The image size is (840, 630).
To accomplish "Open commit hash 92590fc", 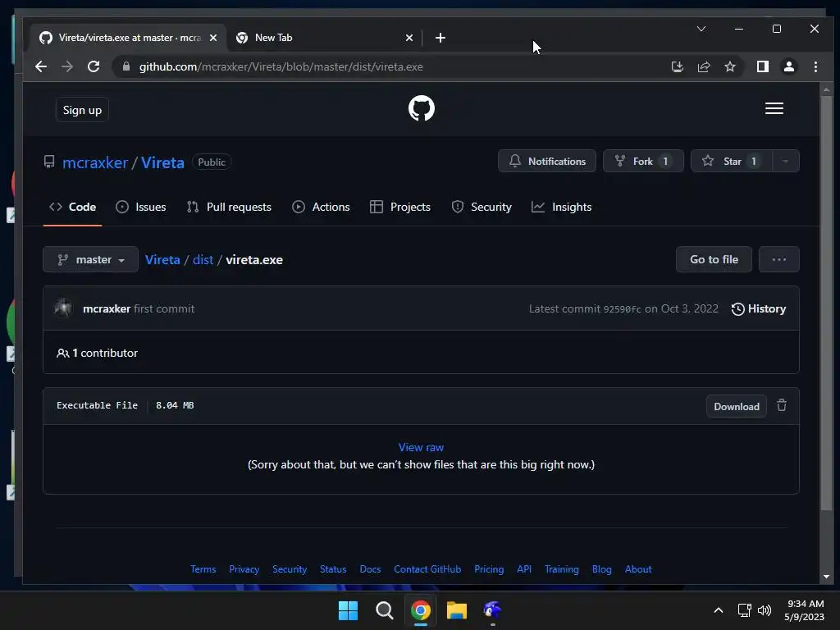I will click(x=622, y=309).
